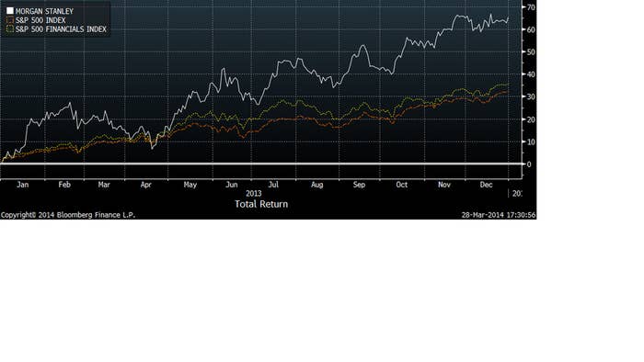The image size is (644, 362).
Task: Click the Morgan Stanley white legend swatch
Action: point(10,11)
